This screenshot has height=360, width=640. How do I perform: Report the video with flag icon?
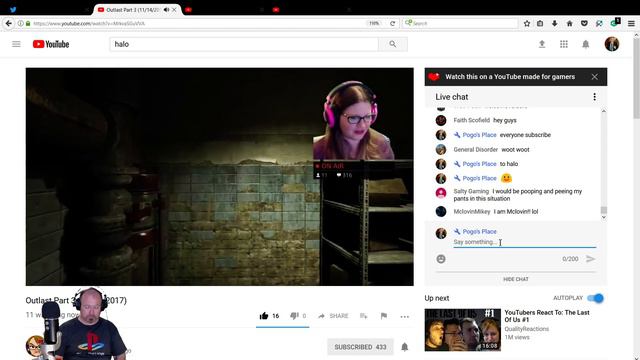(384, 316)
